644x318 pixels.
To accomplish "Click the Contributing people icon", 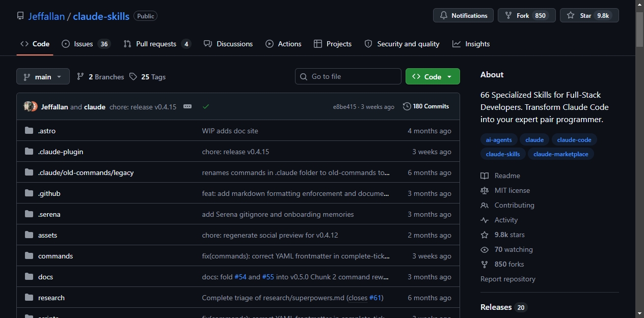I will [x=485, y=205].
